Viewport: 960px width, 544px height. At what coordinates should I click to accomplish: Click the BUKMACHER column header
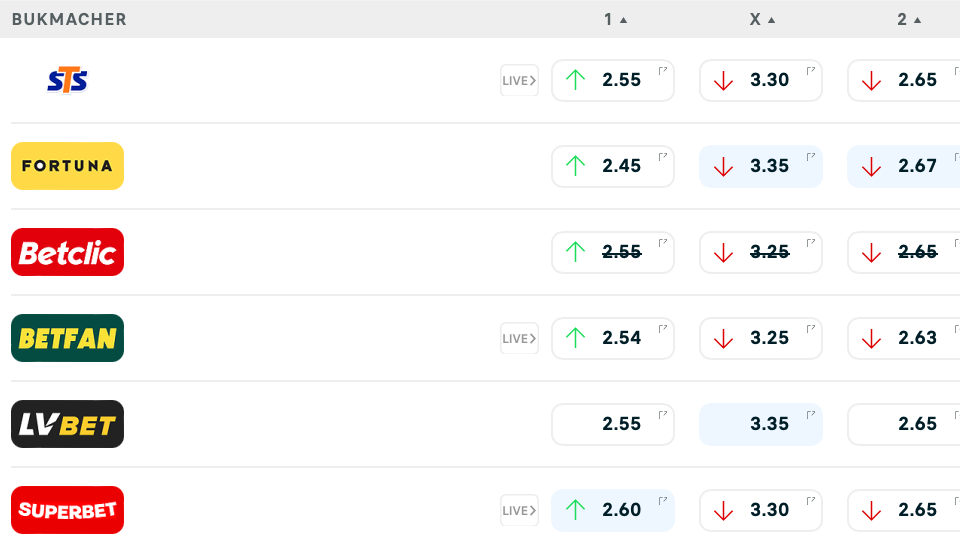tap(69, 19)
